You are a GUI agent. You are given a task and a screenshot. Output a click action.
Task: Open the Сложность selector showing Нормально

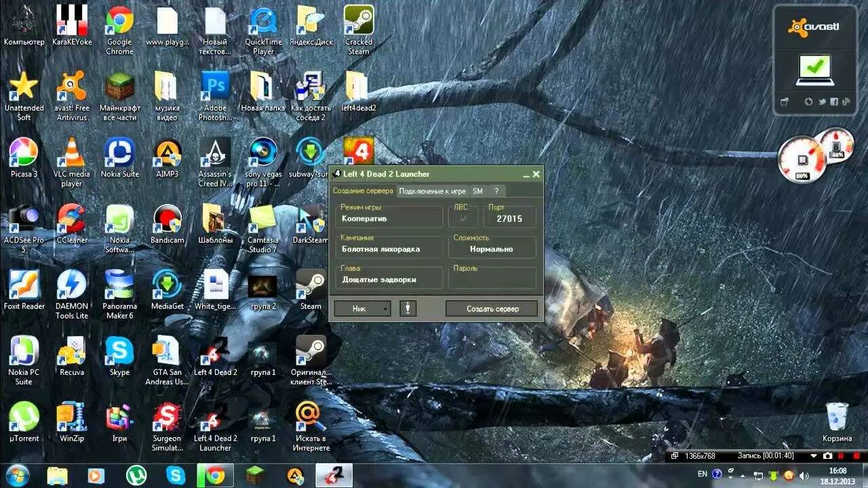pos(493,249)
